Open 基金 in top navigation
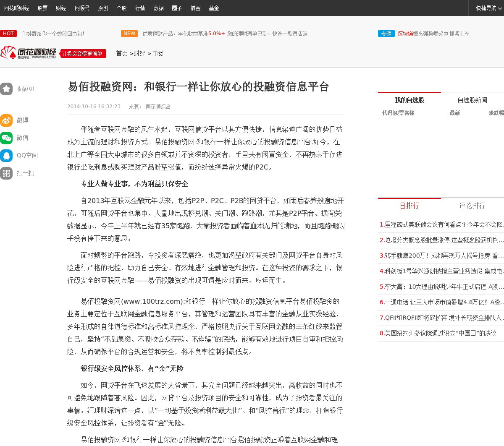The width and height of the screenshot is (504, 446). pyautogui.click(x=214, y=8)
